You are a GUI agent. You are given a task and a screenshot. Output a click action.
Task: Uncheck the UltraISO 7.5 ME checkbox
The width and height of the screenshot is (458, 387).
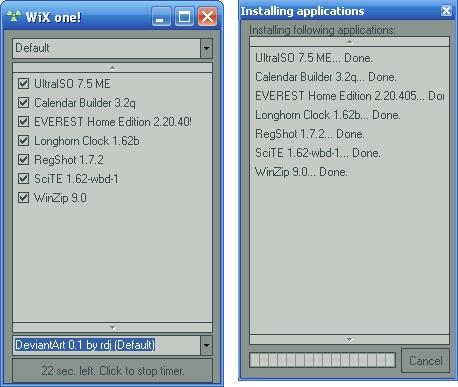[x=23, y=83]
